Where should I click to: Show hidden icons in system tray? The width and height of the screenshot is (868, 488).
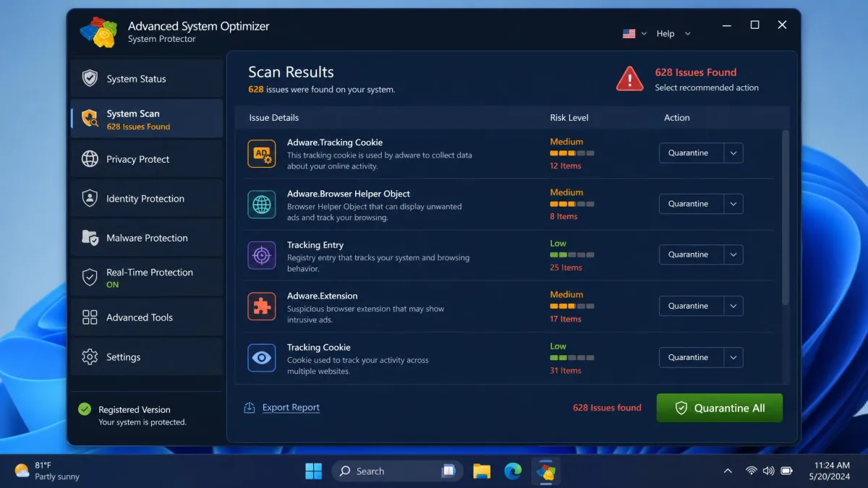pyautogui.click(x=728, y=471)
